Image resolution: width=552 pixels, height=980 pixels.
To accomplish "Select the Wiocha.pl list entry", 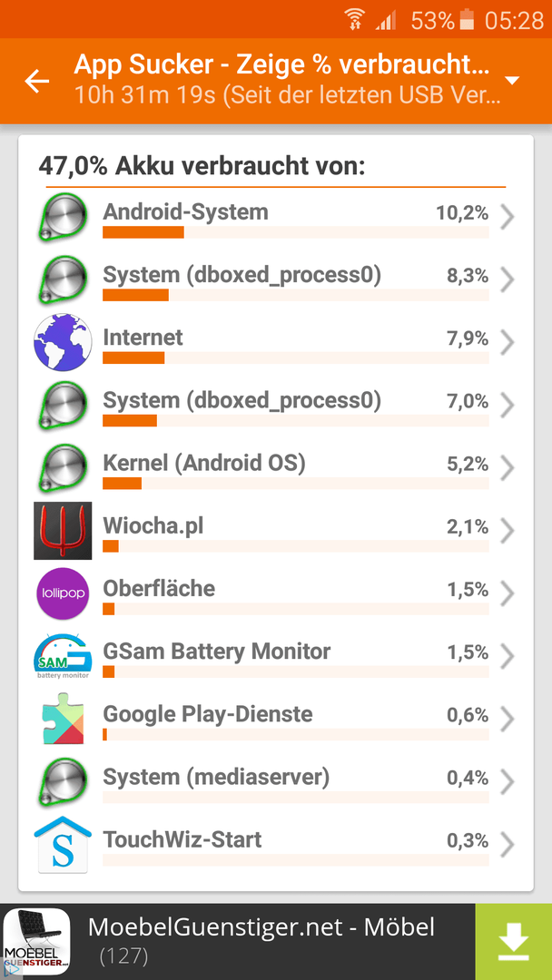I will tap(276, 530).
